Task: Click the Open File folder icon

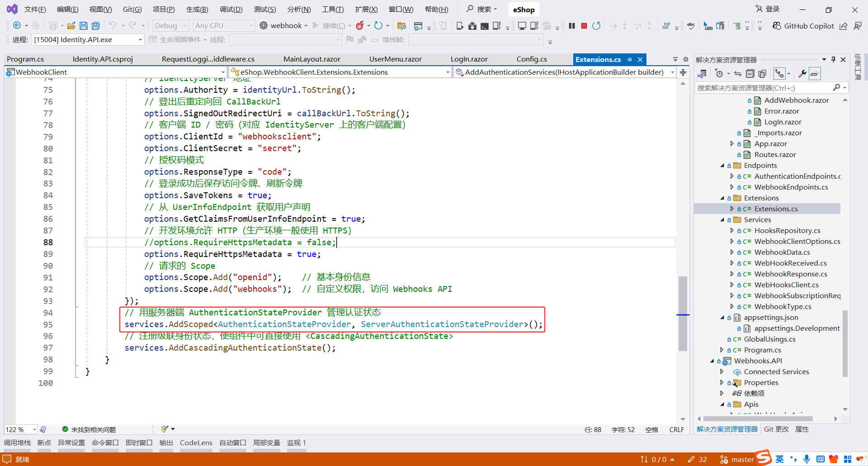Action: click(71, 26)
